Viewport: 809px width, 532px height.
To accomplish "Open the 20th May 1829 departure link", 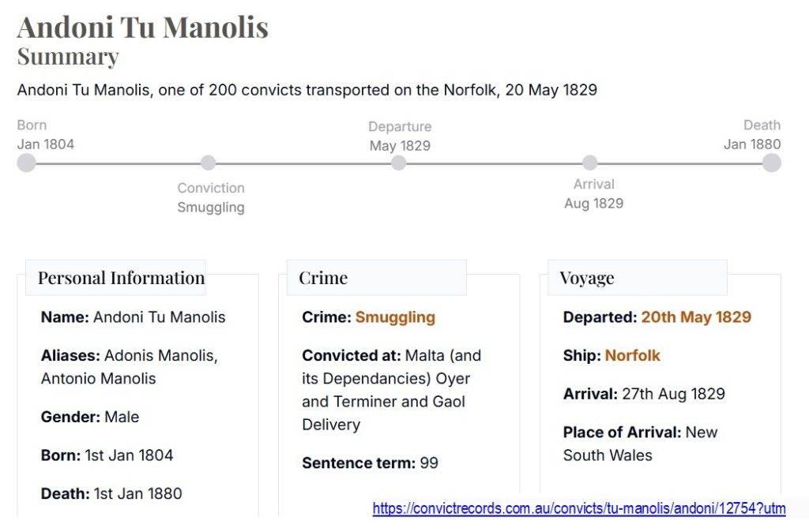I will coord(696,317).
